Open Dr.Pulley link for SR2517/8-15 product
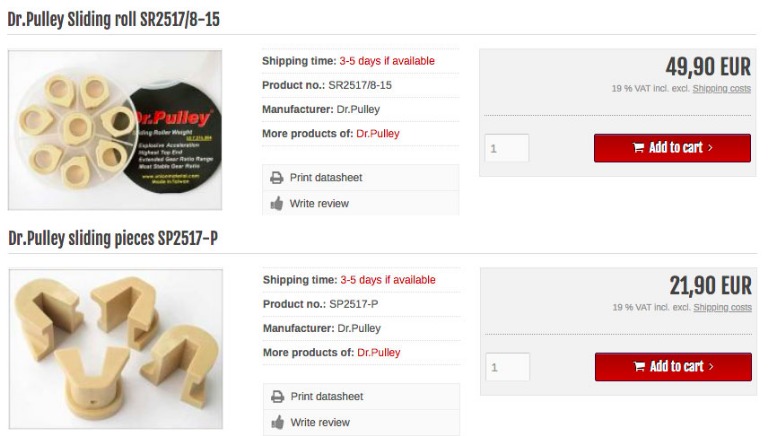Image resolution: width=768 pixels, height=436 pixels. (x=378, y=134)
